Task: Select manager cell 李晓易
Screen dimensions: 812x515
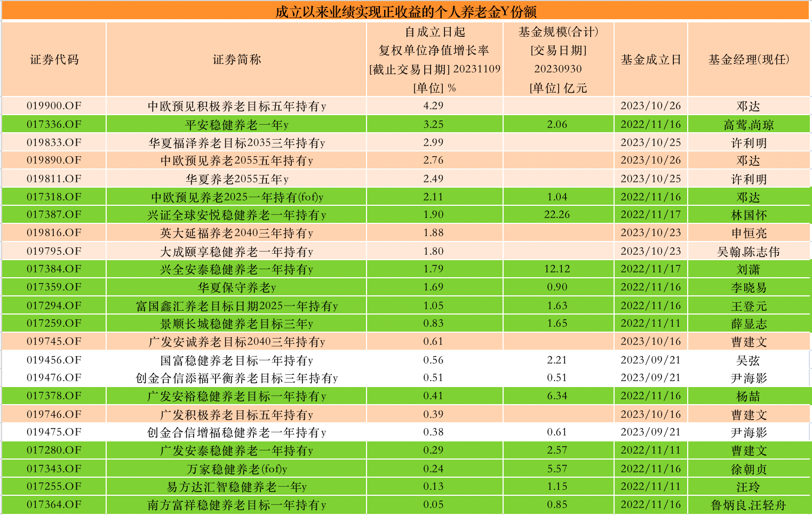Action: 749,287
